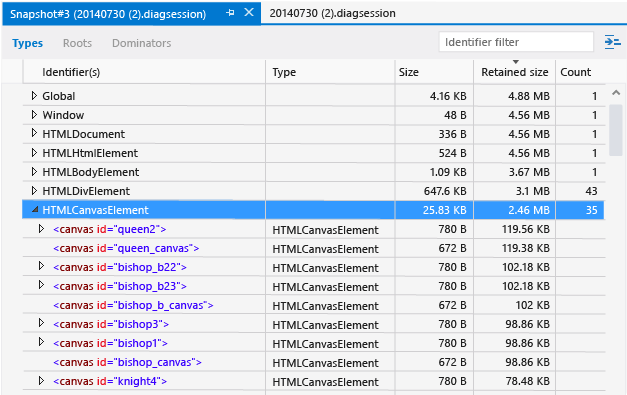Sort by Size column header
This screenshot has width=627, height=395.
434,72
